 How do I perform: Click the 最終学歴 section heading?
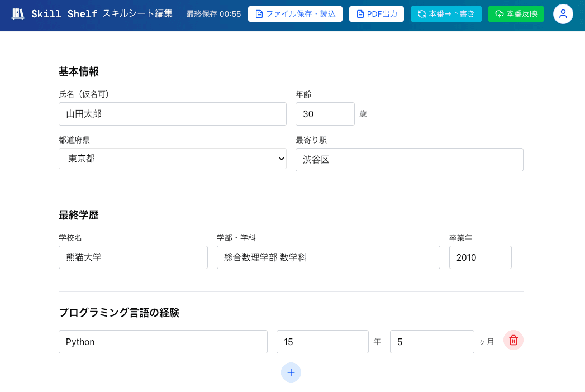(79, 215)
